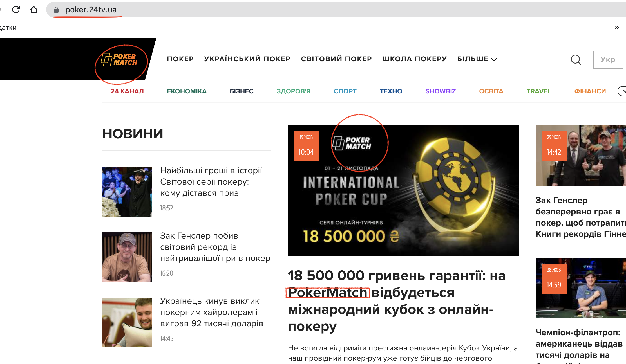Expand more categories with circled arrow
This screenshot has height=364, width=626.
click(622, 91)
